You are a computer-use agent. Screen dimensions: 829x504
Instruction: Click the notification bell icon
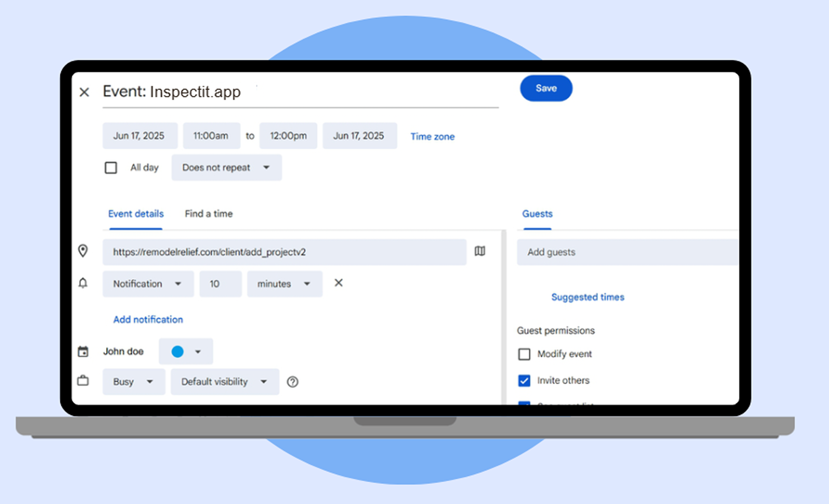tap(83, 283)
